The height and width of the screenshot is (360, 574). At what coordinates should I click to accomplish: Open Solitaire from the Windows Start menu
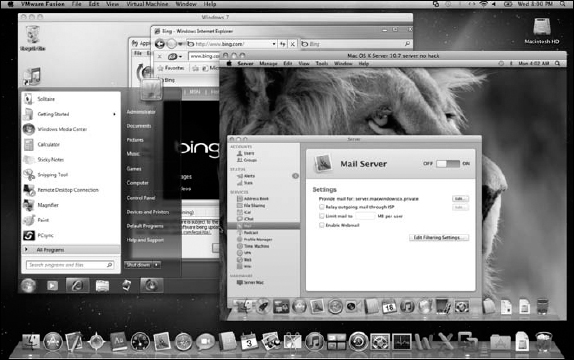click(x=71, y=99)
